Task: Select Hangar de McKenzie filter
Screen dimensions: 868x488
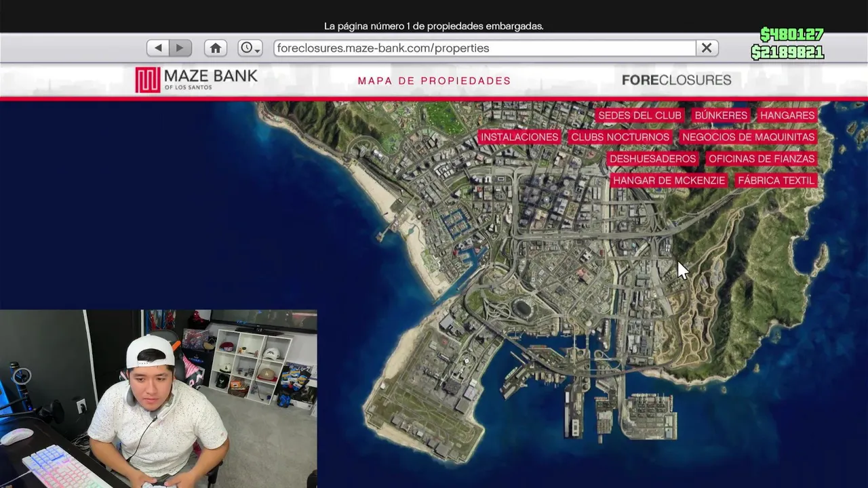Action: (x=669, y=180)
